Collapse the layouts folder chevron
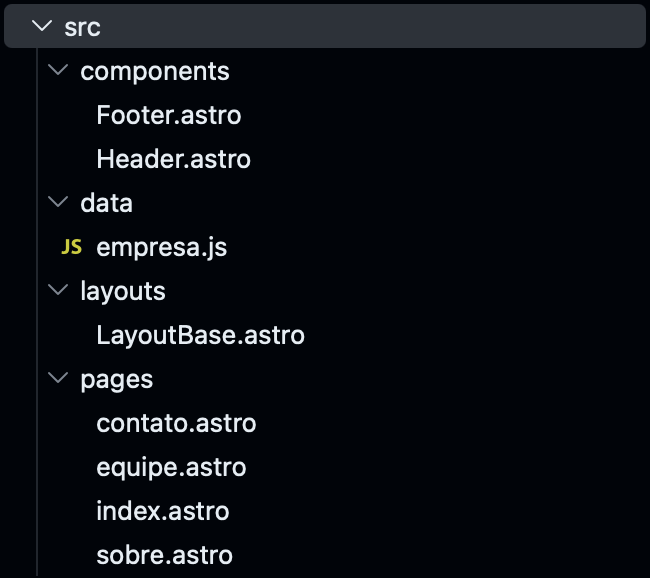650x578 pixels. pos(58,289)
